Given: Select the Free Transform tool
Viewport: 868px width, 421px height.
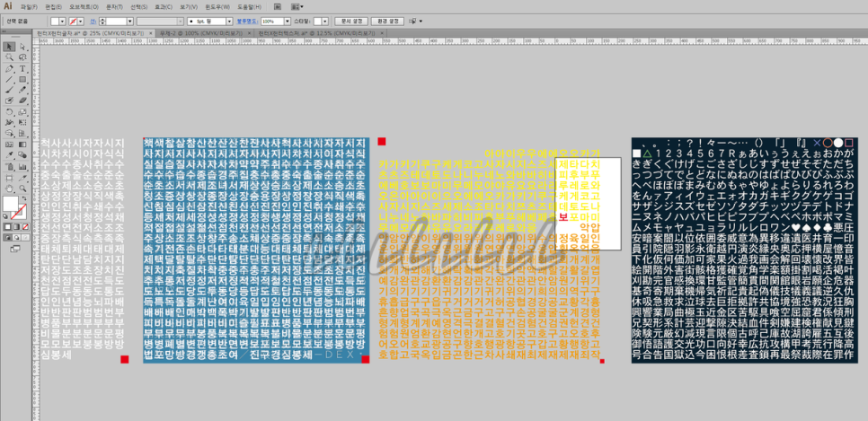Looking at the screenshot, I should tap(22, 123).
